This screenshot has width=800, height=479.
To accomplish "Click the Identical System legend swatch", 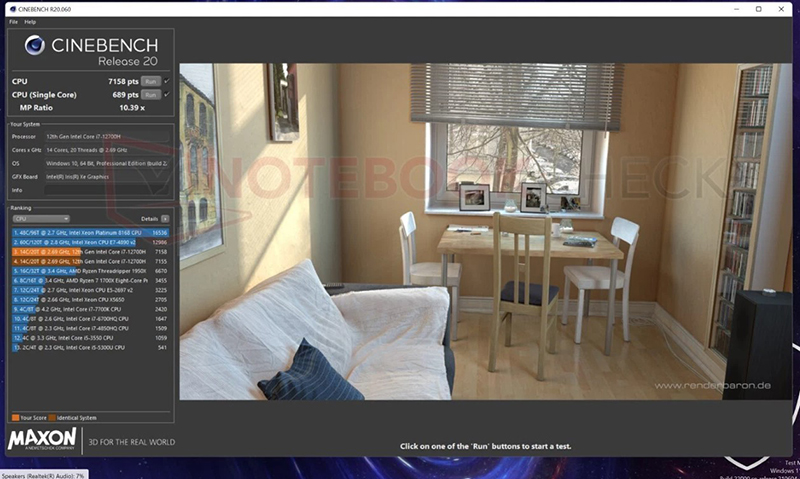I will pos(52,418).
